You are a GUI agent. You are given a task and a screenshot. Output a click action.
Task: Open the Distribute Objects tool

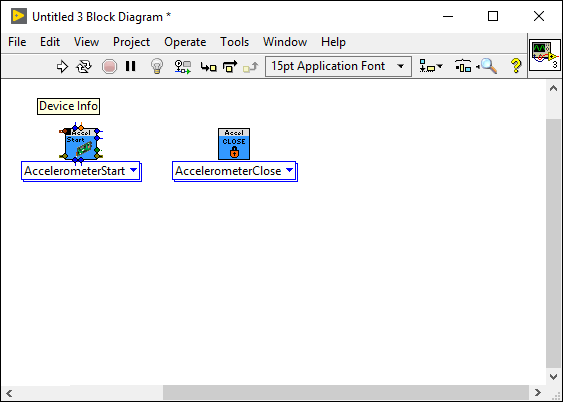click(463, 66)
